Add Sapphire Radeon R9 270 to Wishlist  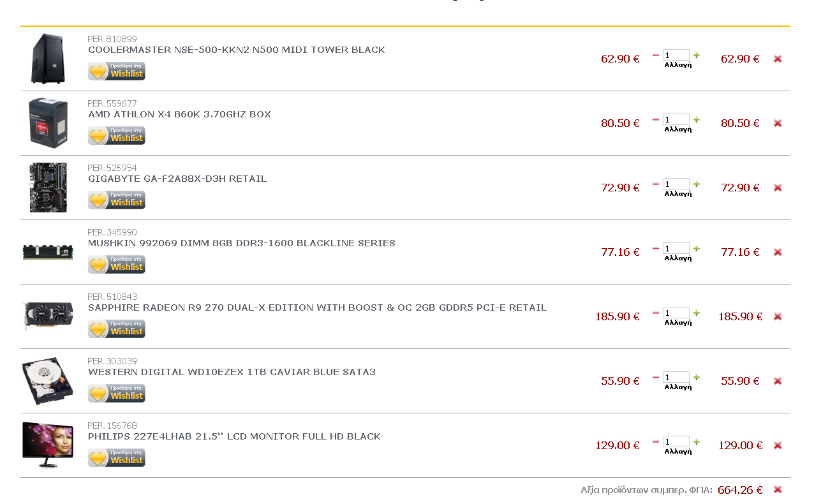pyautogui.click(x=117, y=329)
